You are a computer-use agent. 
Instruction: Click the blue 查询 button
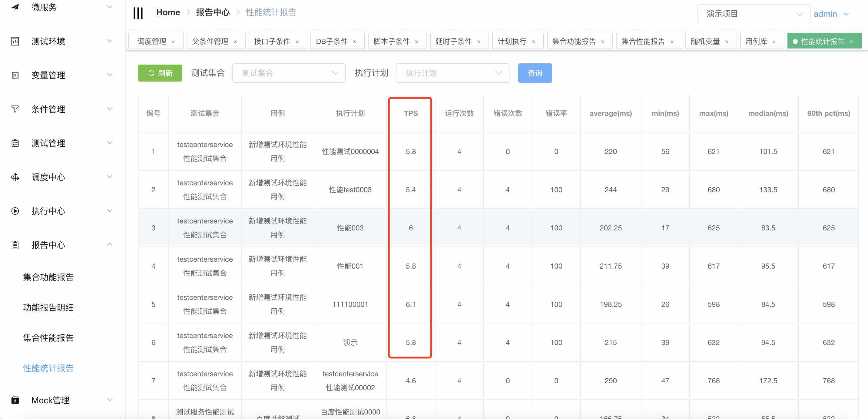coord(535,73)
